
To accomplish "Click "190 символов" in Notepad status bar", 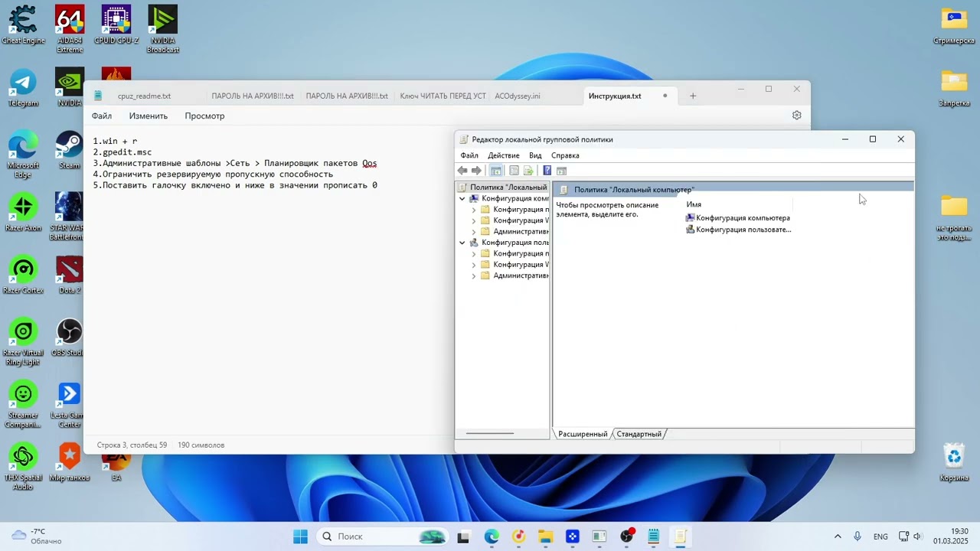I will (x=201, y=445).
